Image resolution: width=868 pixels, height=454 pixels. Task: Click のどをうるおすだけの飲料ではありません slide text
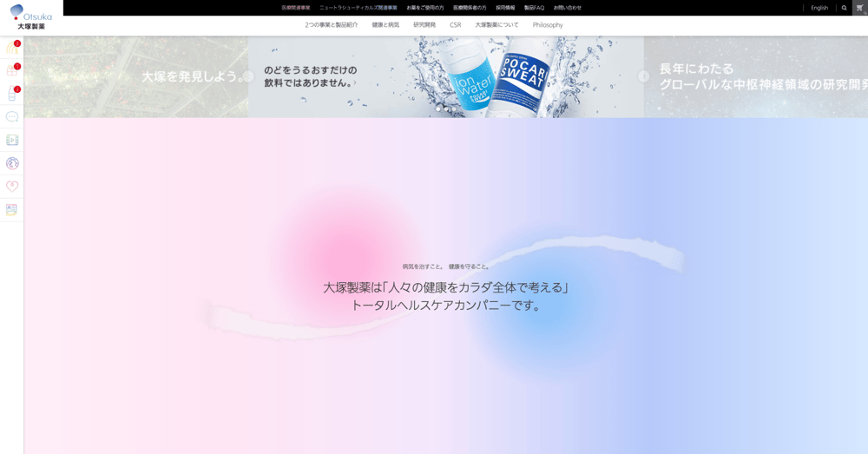(311, 76)
